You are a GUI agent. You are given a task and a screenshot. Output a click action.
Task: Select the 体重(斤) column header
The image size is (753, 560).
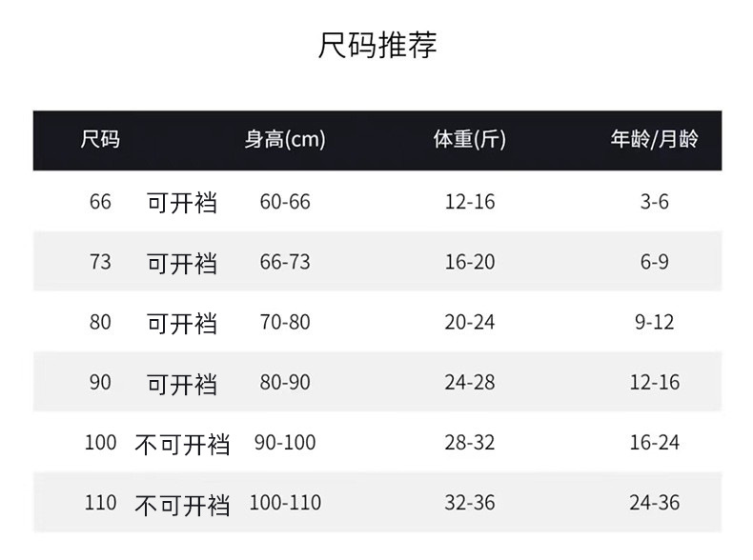469,140
